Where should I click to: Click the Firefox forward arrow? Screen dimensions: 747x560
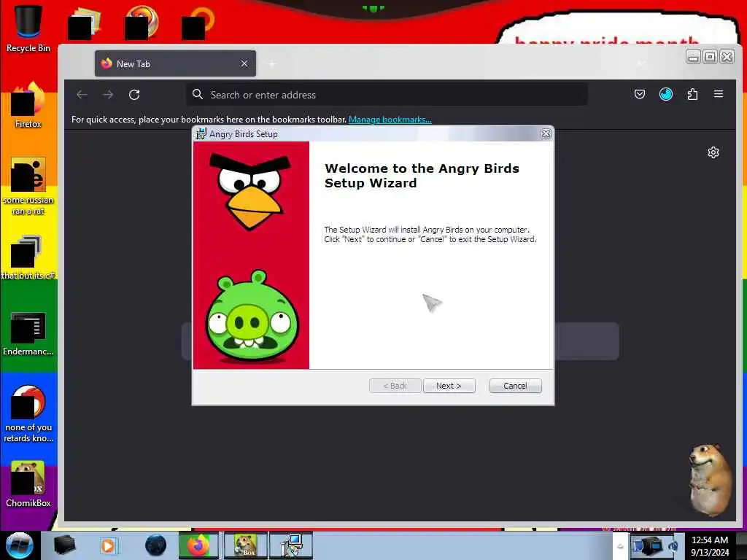click(x=108, y=95)
